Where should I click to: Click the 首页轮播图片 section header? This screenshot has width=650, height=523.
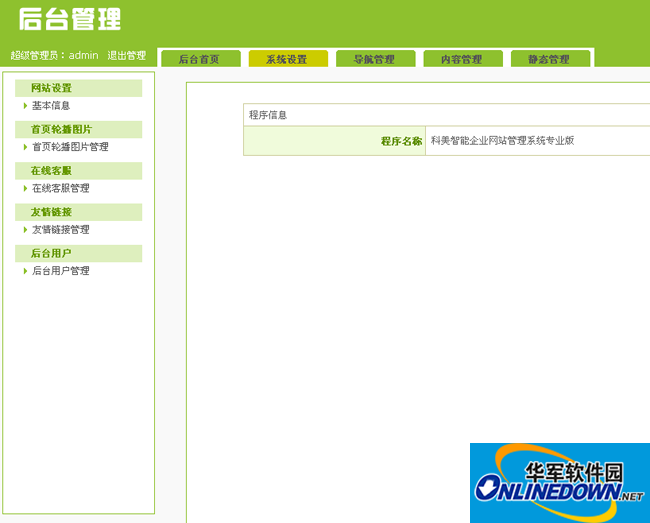click(78, 129)
